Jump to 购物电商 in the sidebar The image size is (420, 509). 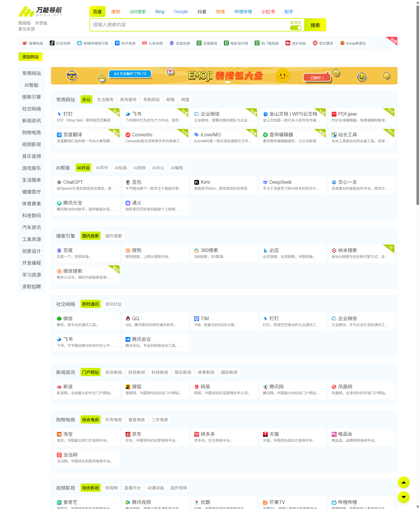[31, 133]
